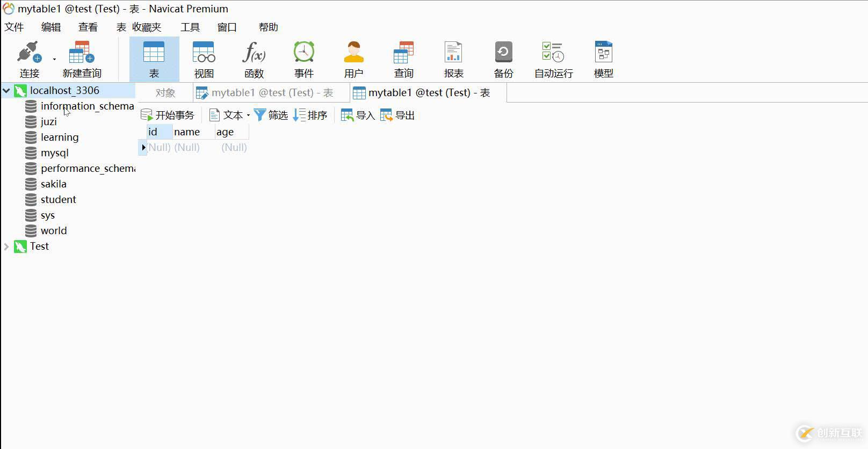Open the Tools (工具) menu
868x449 pixels.
[190, 27]
